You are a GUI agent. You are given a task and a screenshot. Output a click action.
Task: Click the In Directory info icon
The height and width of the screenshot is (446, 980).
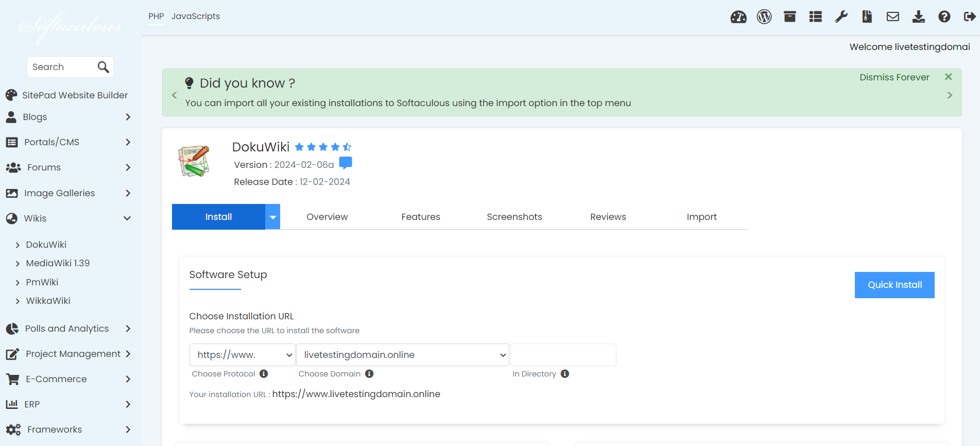(565, 374)
